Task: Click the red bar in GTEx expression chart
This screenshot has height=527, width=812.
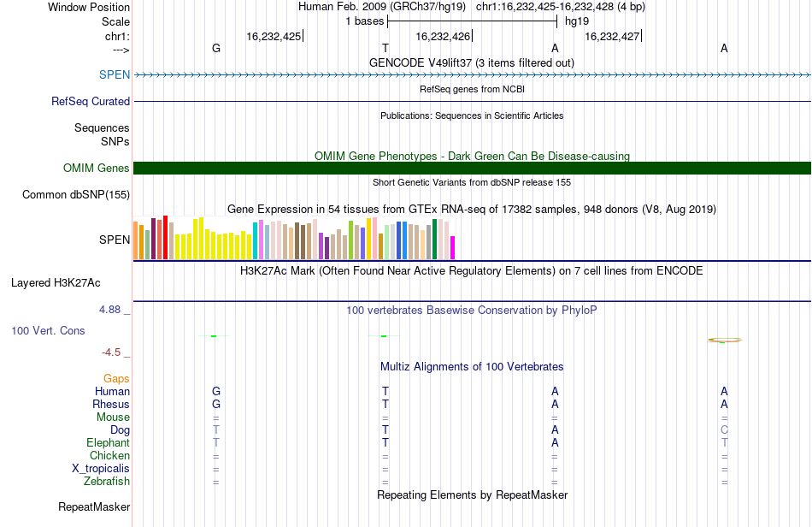Action: pyautogui.click(x=165, y=237)
